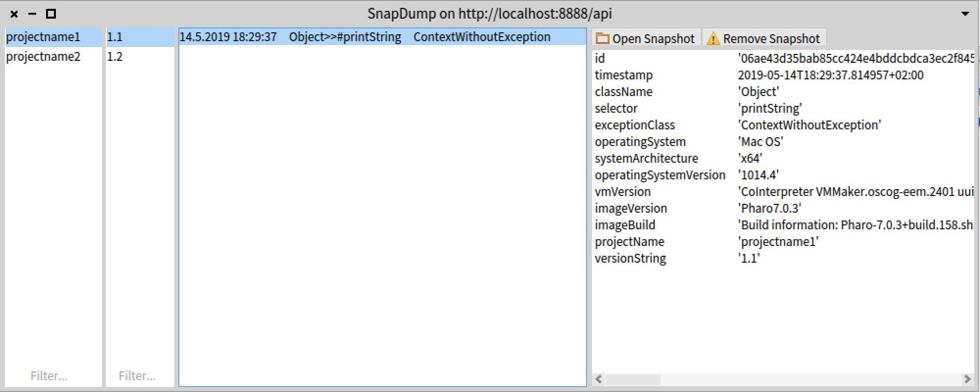Click the projectName property label
Image resolution: width=980 pixels, height=392 pixels.
629,242
